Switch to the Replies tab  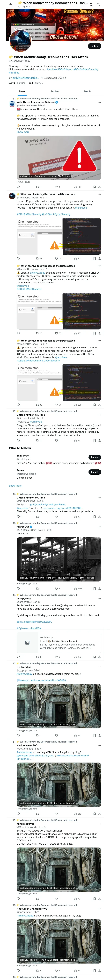[x=55, y=91]
